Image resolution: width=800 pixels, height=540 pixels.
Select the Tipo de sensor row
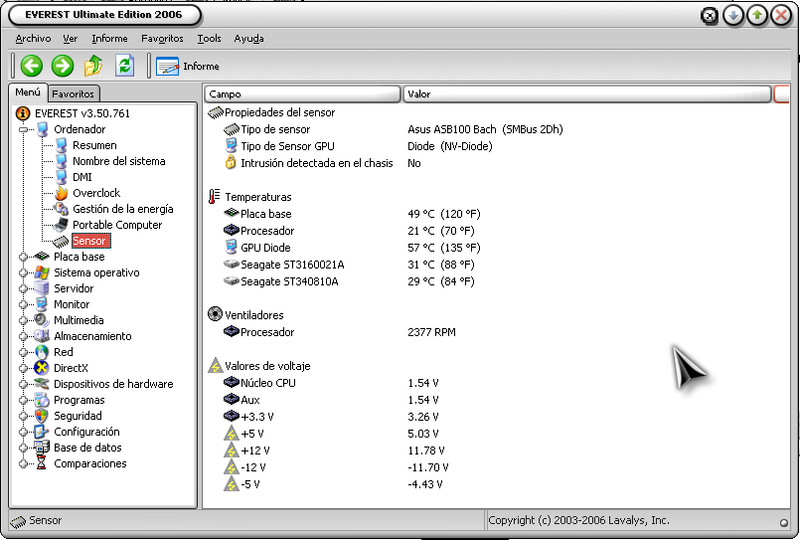pos(393,130)
